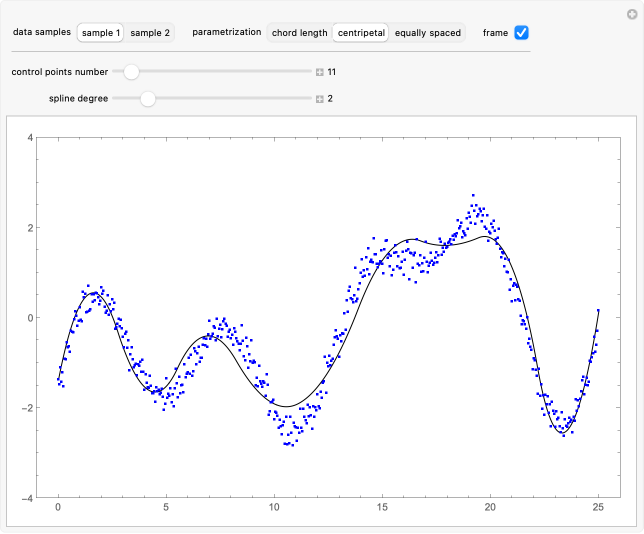Click the 'frame' label text
Image resolution: width=644 pixels, height=534 pixels.
(494, 33)
